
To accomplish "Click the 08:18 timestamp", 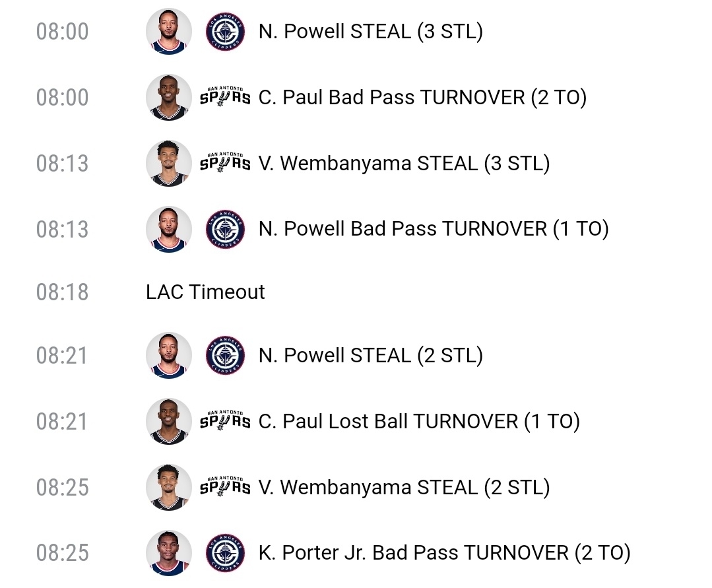I will pyautogui.click(x=62, y=292).
